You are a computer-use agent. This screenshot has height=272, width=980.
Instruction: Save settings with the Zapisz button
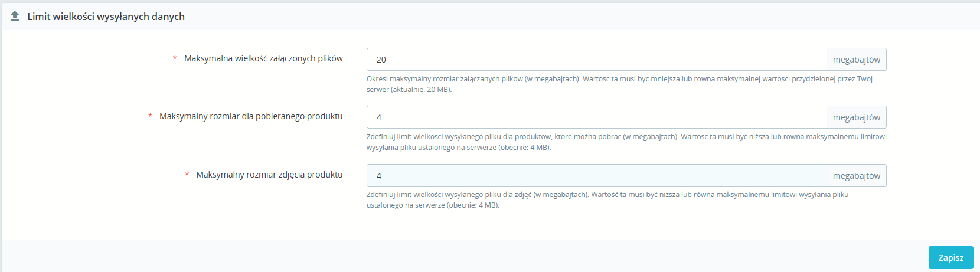pyautogui.click(x=950, y=258)
